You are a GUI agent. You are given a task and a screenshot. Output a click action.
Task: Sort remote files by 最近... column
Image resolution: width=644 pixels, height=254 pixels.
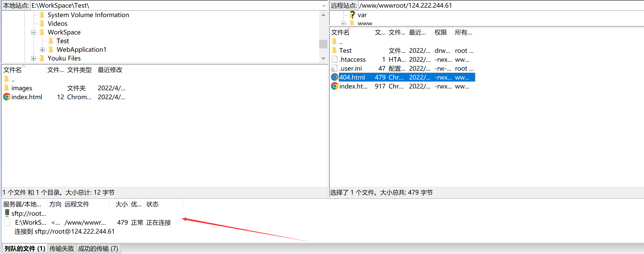(x=420, y=32)
